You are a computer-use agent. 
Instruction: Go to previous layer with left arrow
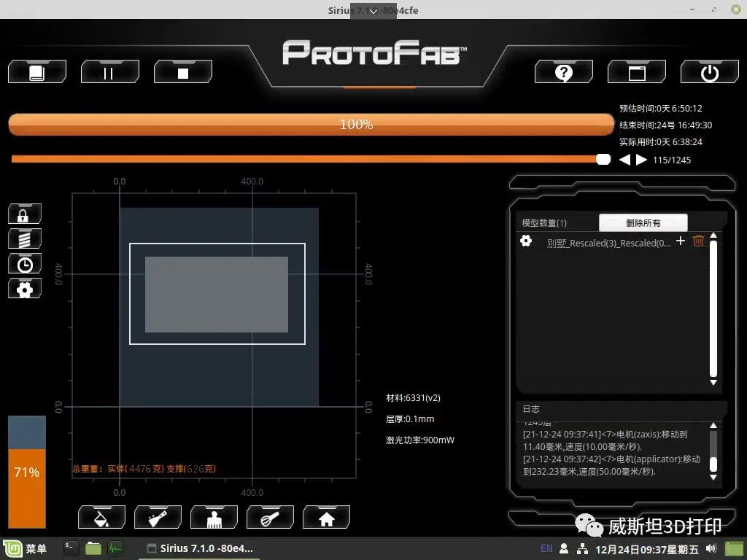[x=624, y=160]
